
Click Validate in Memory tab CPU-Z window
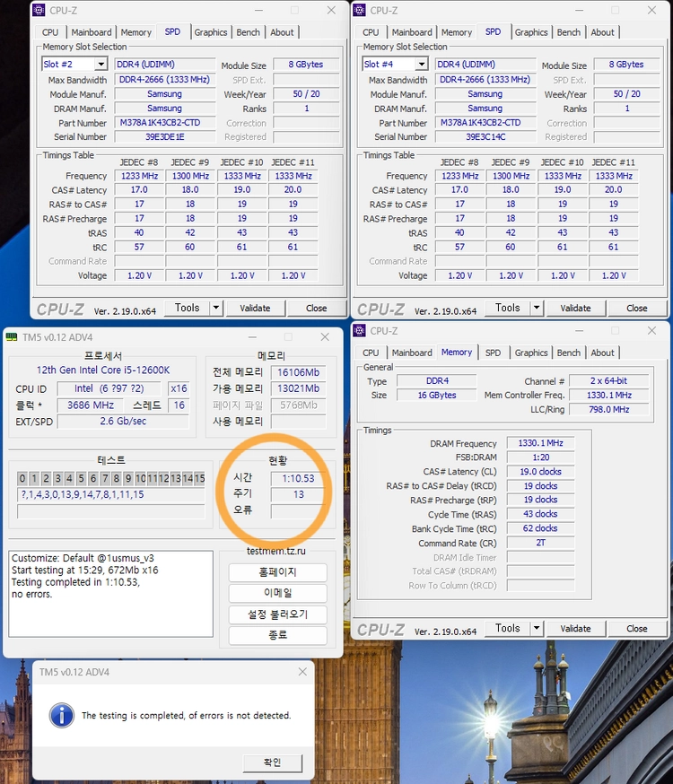click(x=575, y=629)
